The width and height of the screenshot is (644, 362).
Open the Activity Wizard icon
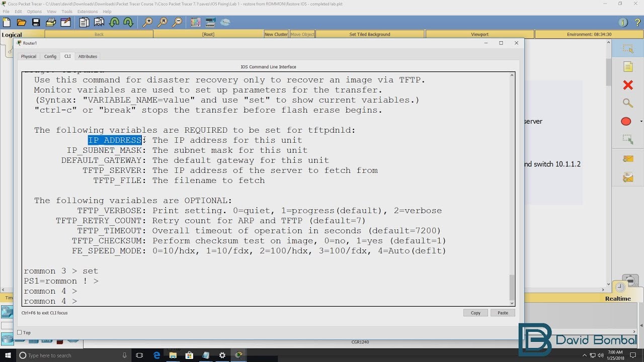pos(65,22)
